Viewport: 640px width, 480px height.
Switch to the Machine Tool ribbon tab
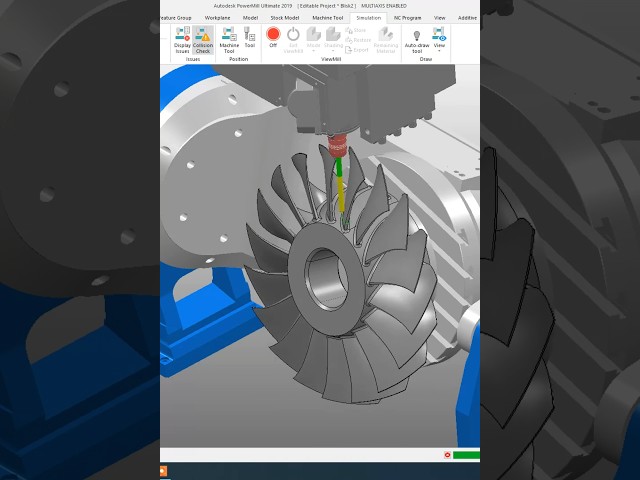pos(327,18)
